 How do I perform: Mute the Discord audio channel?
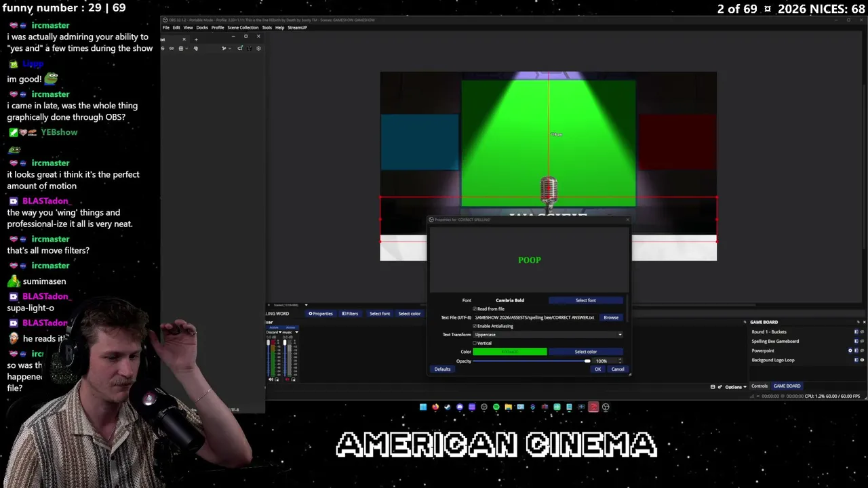tap(271, 380)
